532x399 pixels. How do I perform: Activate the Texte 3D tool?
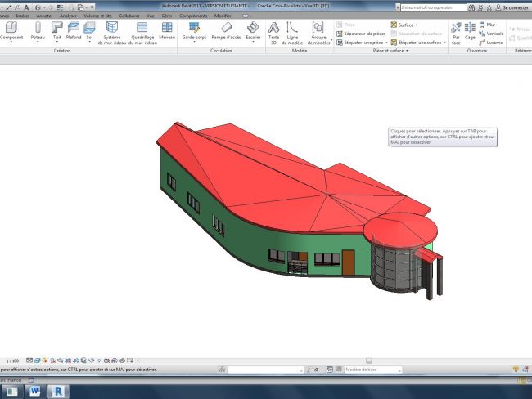point(273,30)
